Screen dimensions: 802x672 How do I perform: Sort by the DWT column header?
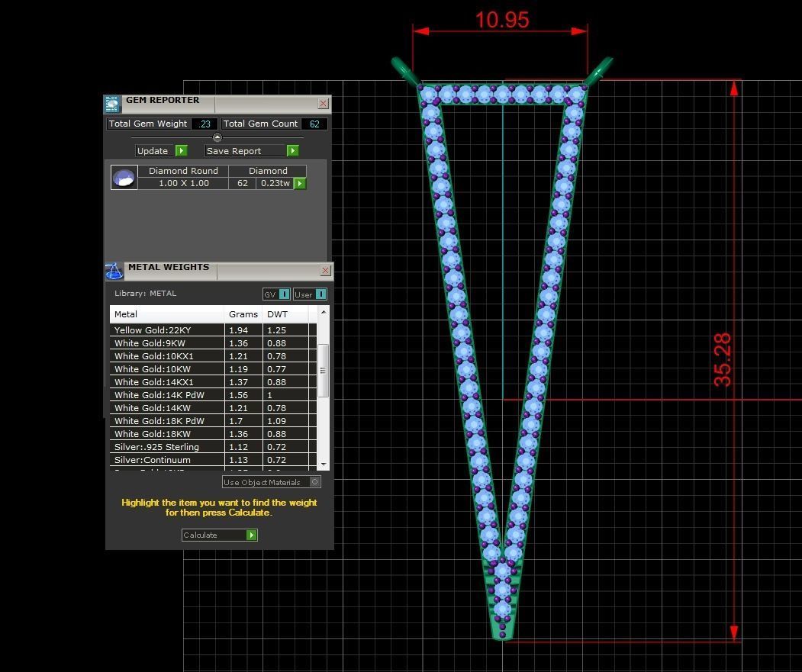[285, 314]
